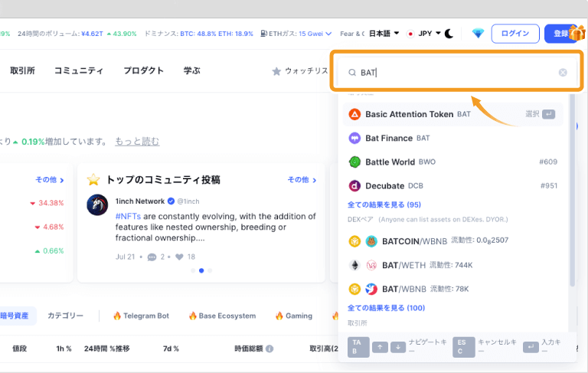Screen dimensions: 588x373
Task: Sort by 値段 column header
Action: [19, 348]
